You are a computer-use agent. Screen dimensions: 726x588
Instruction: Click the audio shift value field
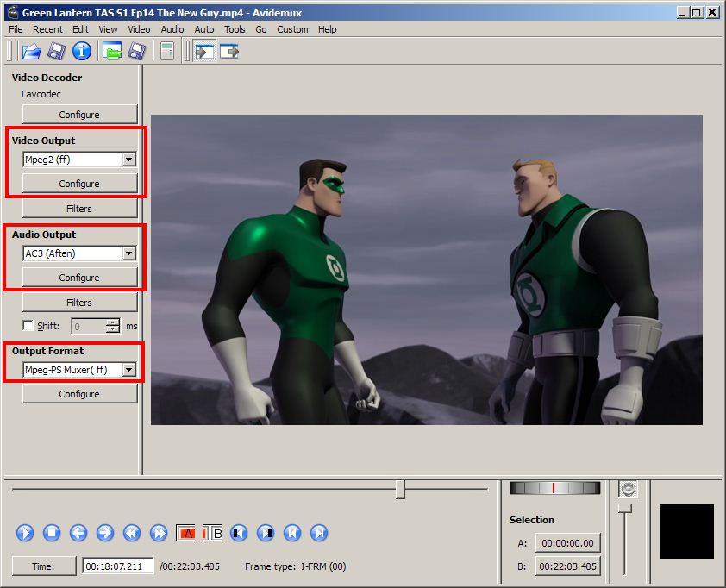(x=89, y=326)
